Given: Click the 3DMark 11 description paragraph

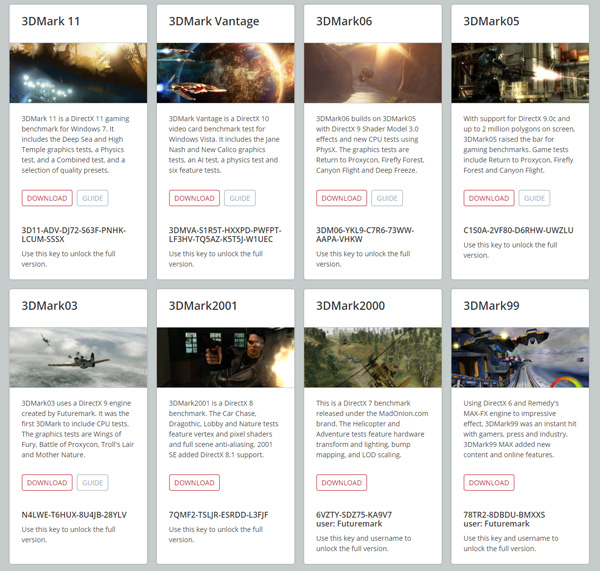Looking at the screenshot, I should pyautogui.click(x=75, y=144).
